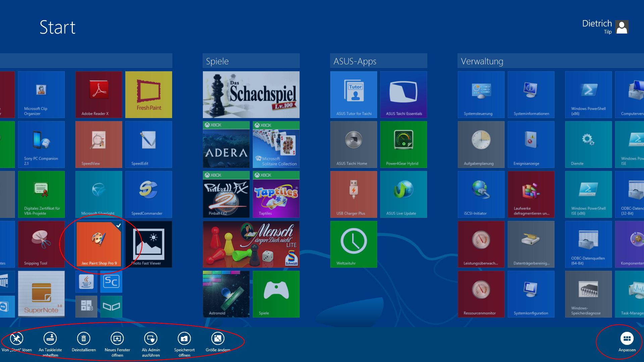
Task: Launch FreshPaint app tile
Action: pyautogui.click(x=149, y=95)
